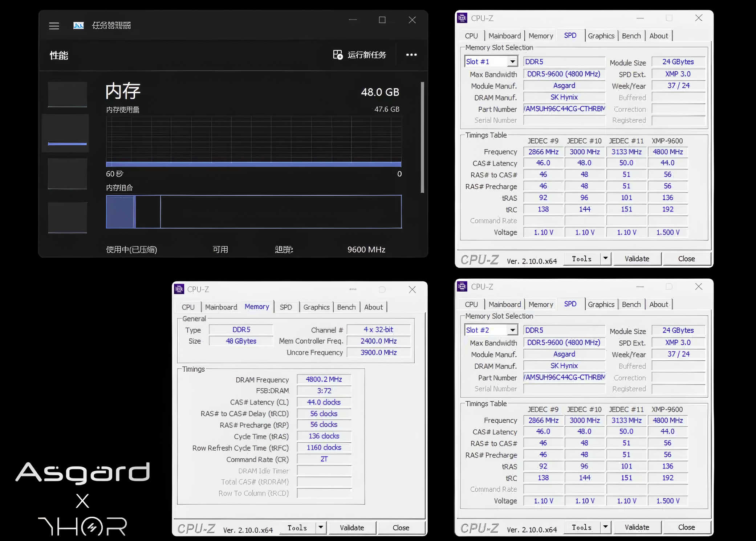Click the top-right CPU-Z window logo icon

[462, 18]
